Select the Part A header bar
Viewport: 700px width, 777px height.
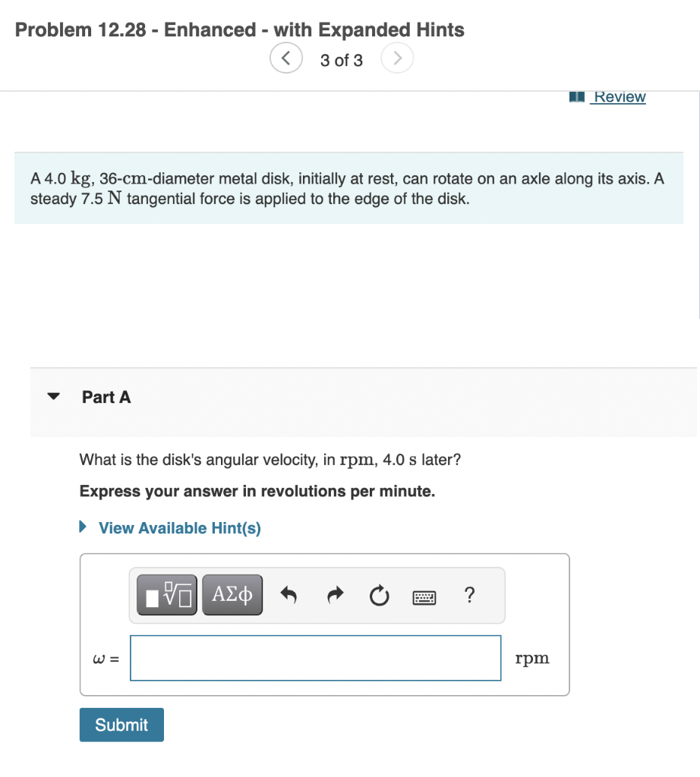(363, 396)
